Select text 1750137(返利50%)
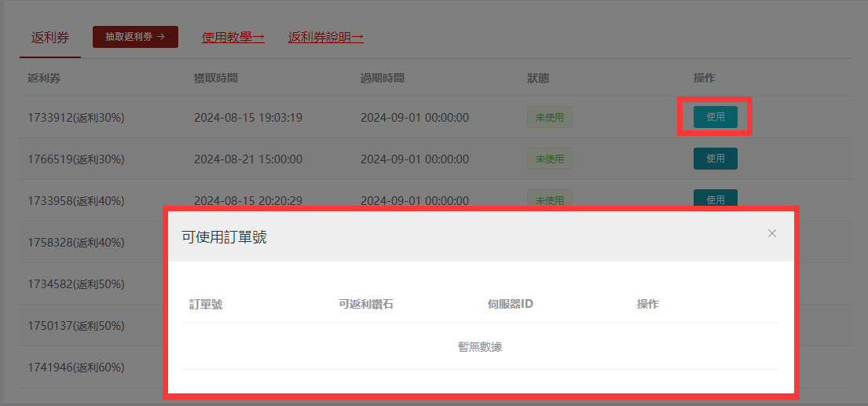The height and width of the screenshot is (406, 868). 76,326
